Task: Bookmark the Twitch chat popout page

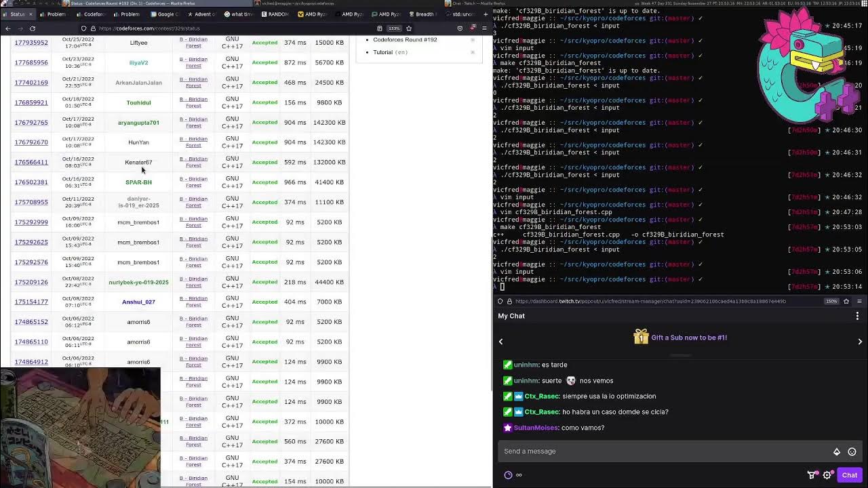Action: 846,302
